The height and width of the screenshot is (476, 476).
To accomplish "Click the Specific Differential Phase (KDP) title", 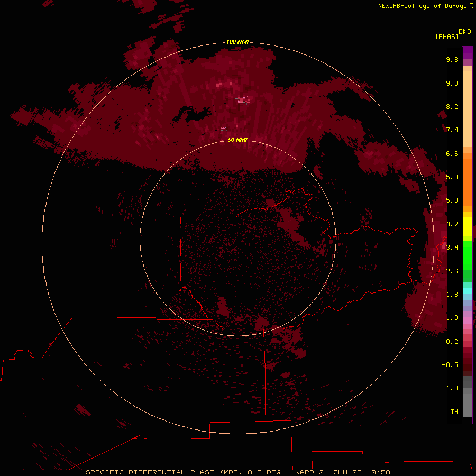I will [x=164, y=472].
